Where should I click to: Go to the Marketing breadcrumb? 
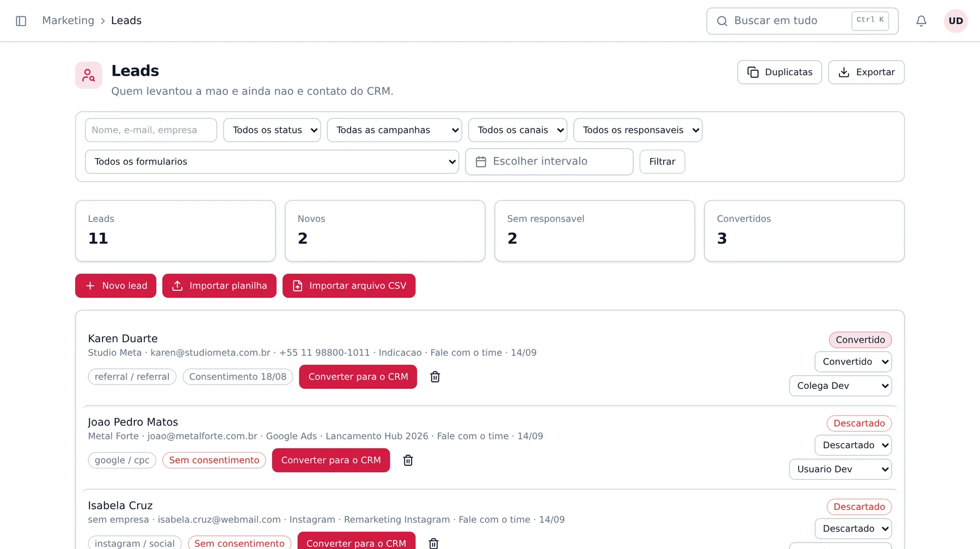tap(68, 21)
